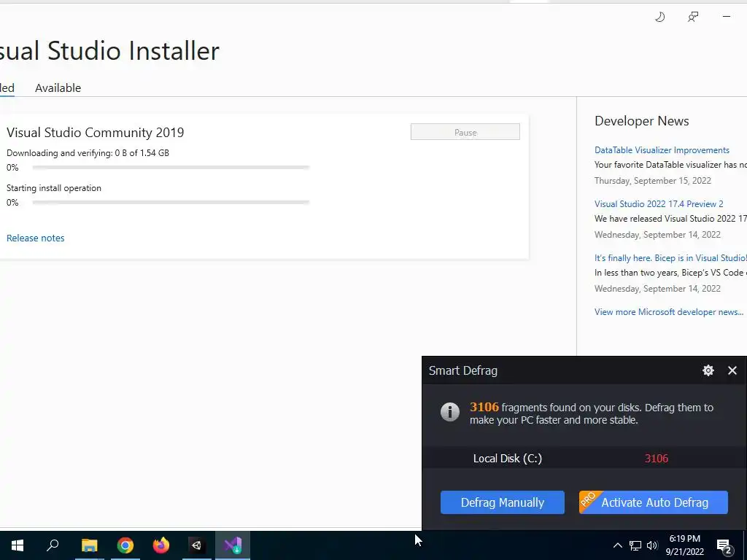Screen dimensions: 747x560
Task: Click the Starting install operation text
Action: point(54,188)
